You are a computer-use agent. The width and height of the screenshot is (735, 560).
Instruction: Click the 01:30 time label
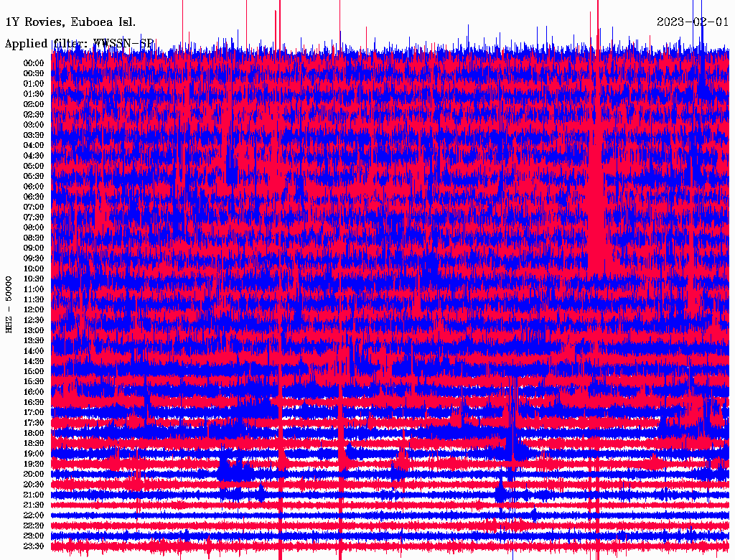point(34,94)
